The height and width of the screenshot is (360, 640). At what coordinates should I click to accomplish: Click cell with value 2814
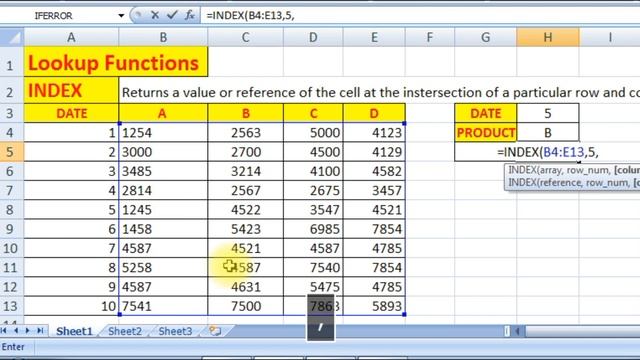[x=163, y=191]
